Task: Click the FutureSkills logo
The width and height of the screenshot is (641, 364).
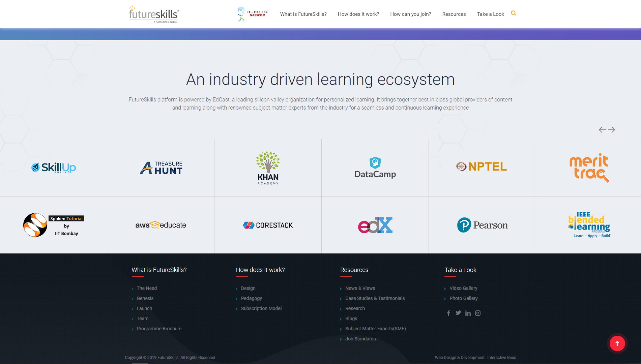Action: (x=154, y=14)
